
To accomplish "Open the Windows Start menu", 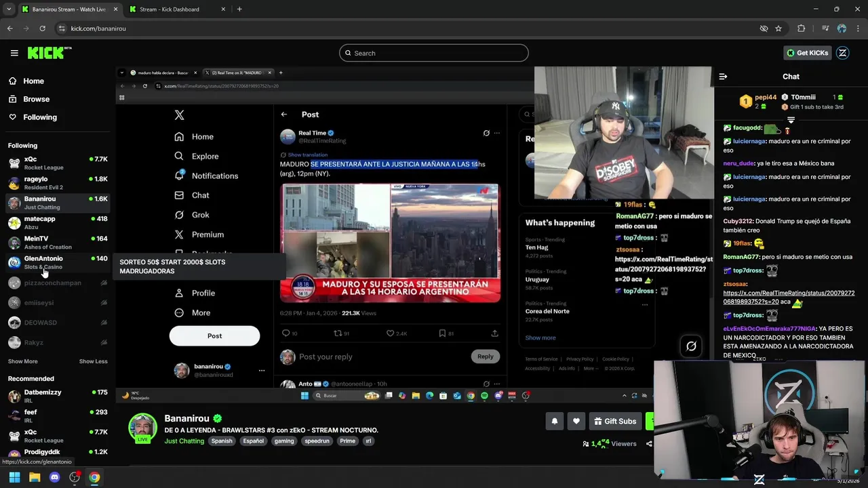I will click(14, 477).
